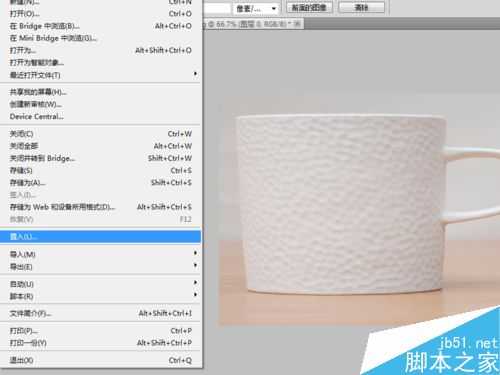500x375 pixels.
Task: Choose 打开(O)... from the File menu
Action: click(x=100, y=14)
